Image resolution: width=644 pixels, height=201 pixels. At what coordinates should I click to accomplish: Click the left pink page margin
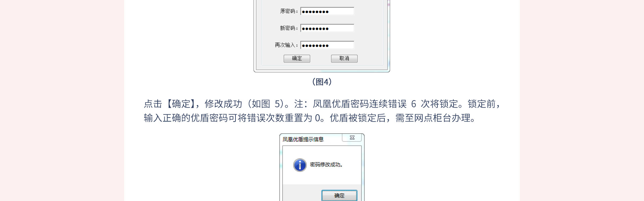[62, 100]
